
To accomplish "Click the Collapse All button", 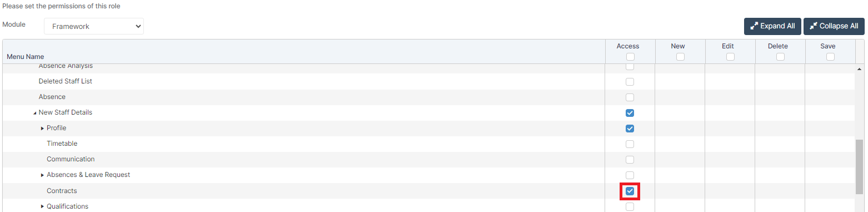I will click(834, 26).
